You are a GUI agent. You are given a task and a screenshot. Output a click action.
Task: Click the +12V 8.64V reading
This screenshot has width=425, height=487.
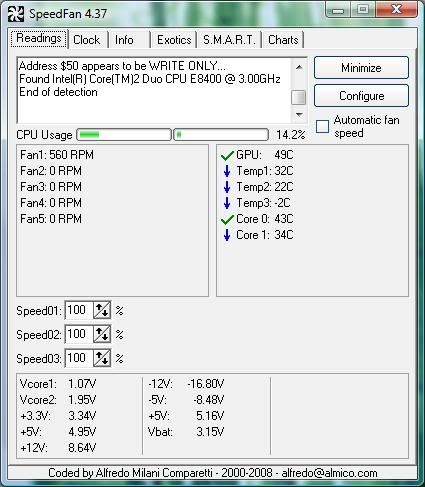tap(58, 448)
